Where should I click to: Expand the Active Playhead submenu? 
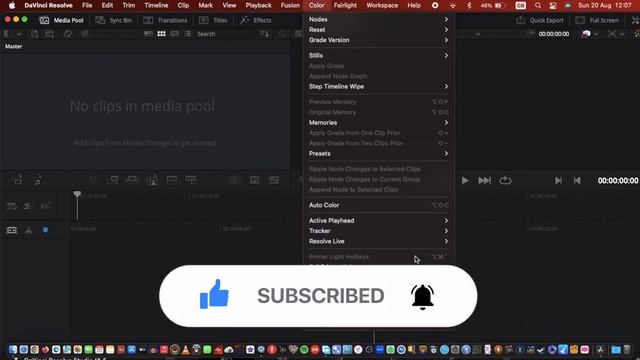378,220
